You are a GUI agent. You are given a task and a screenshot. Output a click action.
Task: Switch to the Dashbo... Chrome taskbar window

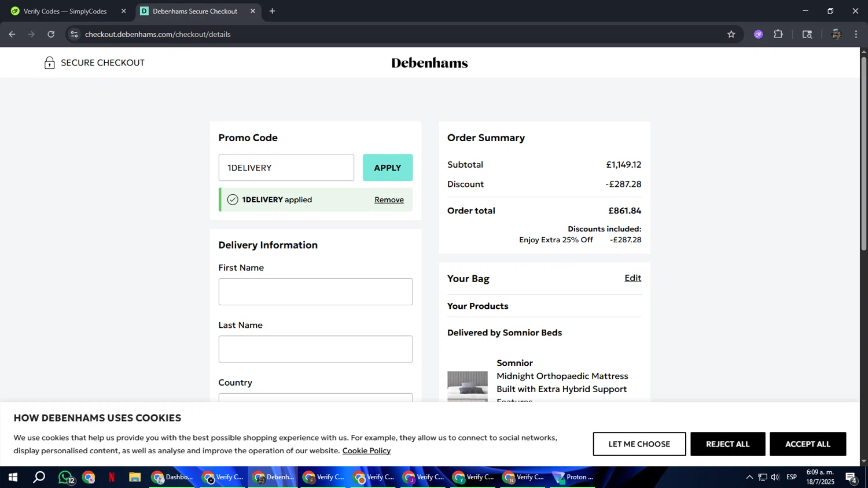pos(172,477)
